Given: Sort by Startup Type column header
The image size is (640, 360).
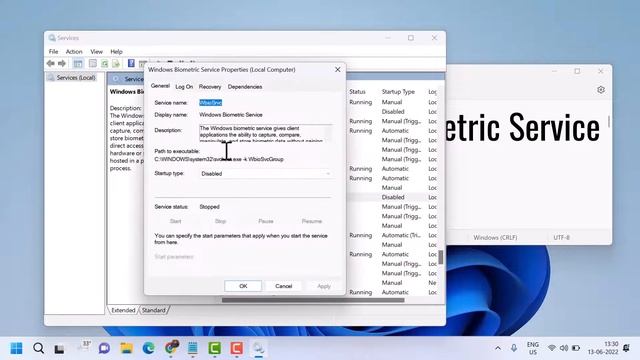Looking at the screenshot, I should [x=398, y=92].
